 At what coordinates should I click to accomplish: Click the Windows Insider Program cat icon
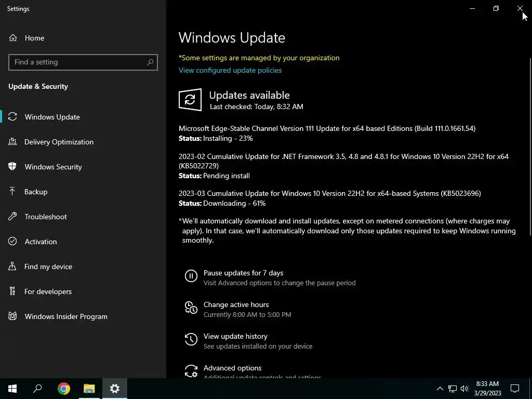12,316
